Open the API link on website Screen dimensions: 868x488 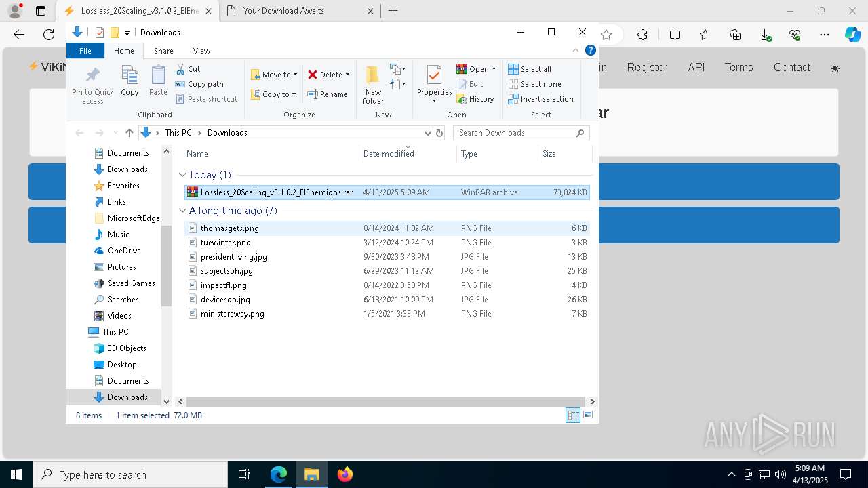click(696, 68)
